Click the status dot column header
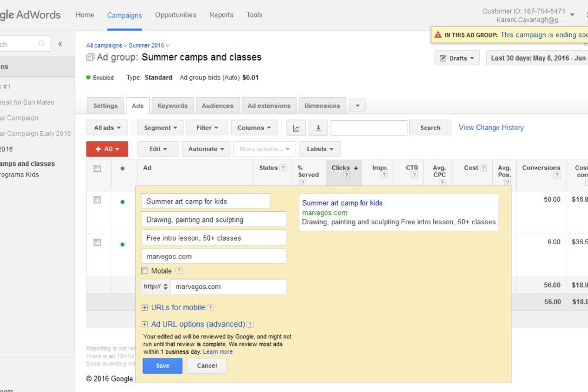 pyautogui.click(x=122, y=168)
